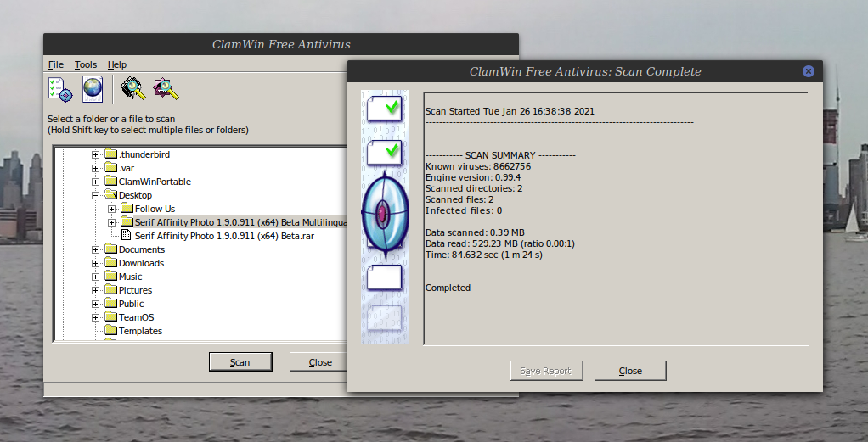
Task: Select Serif Affinity Photo Beta.rar file
Action: (x=225, y=236)
